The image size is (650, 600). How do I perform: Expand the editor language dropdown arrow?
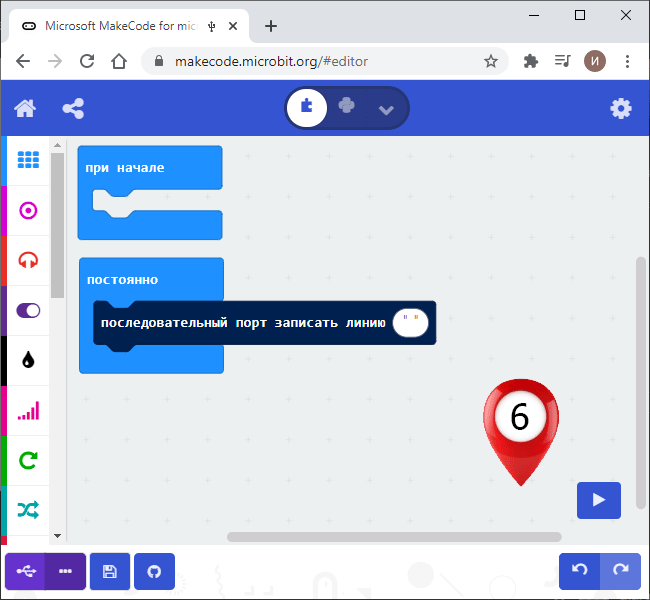point(386,110)
